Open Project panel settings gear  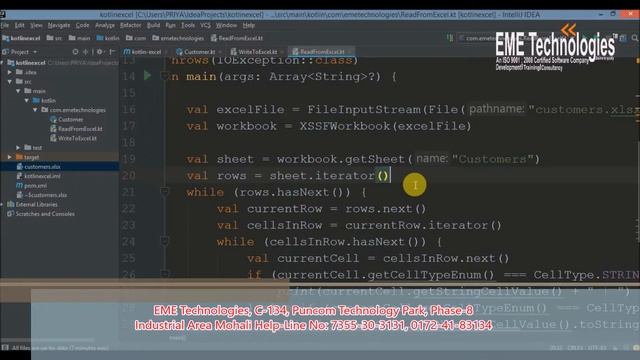tap(99, 52)
